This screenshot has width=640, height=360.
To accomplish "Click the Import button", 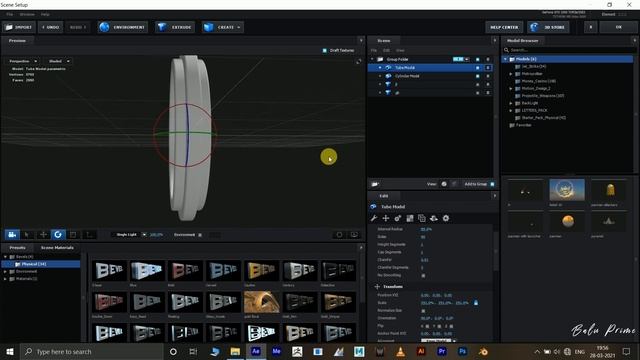I will (x=19, y=27).
